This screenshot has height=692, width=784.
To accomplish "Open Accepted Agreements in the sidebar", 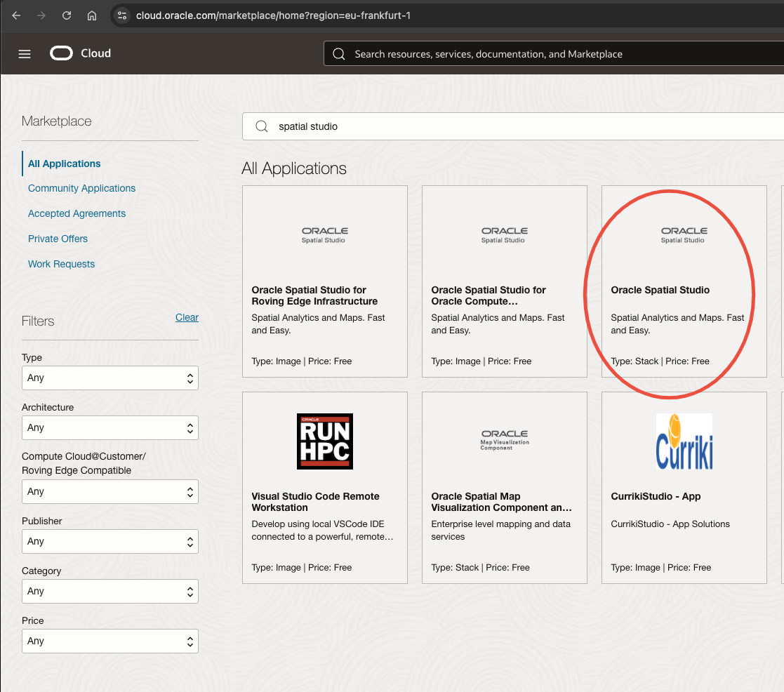I will (x=77, y=213).
